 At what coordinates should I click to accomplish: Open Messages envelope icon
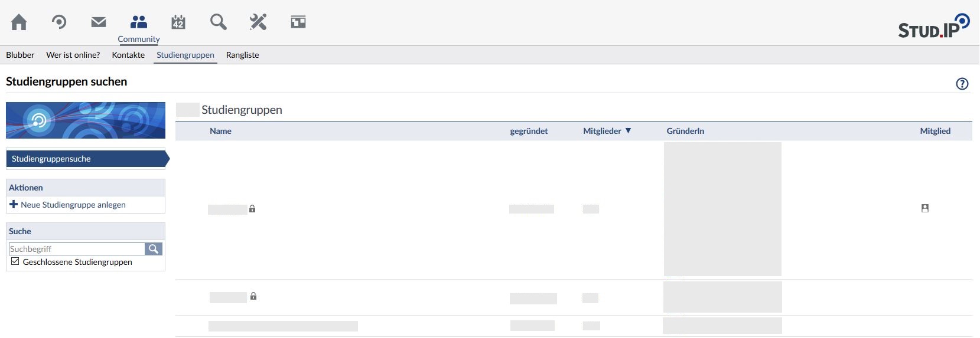[x=99, y=22]
